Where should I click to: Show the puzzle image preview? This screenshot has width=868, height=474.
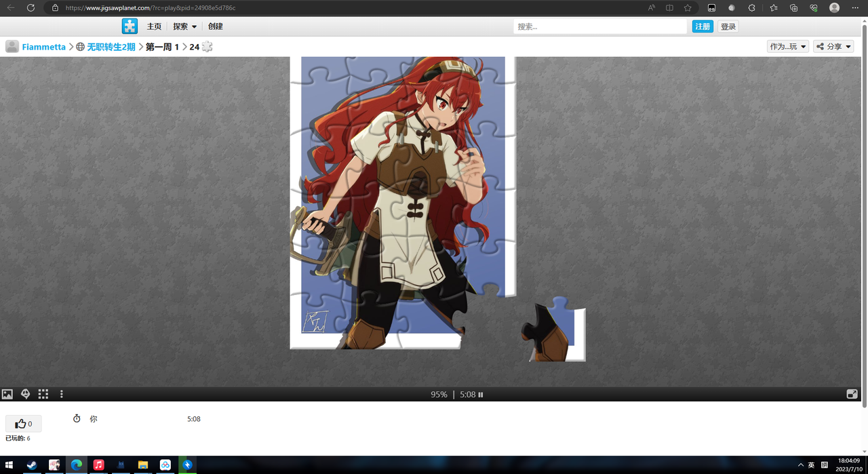click(x=7, y=394)
